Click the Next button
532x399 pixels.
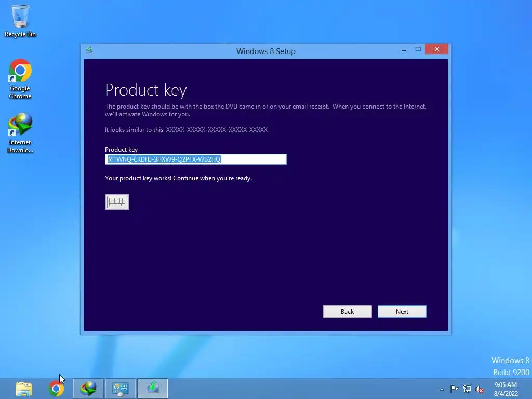[x=402, y=312]
